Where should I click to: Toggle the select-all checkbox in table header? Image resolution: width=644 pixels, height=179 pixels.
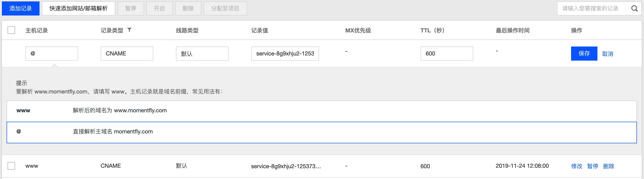point(11,30)
